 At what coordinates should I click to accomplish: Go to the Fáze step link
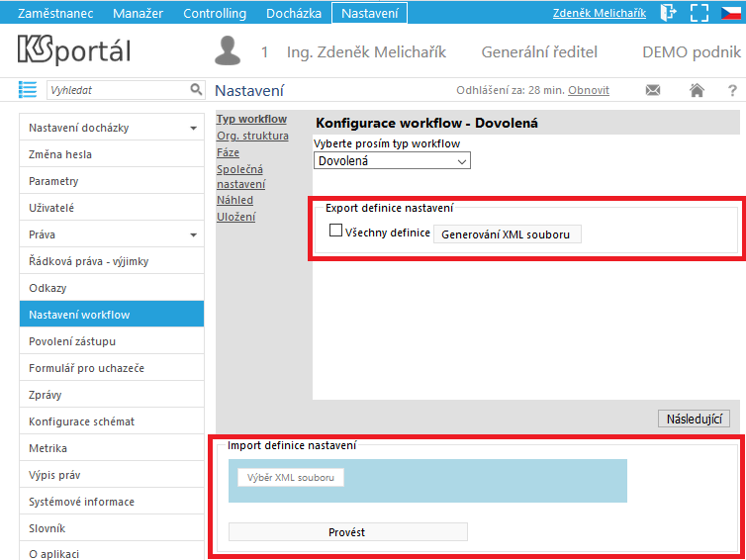point(228,152)
